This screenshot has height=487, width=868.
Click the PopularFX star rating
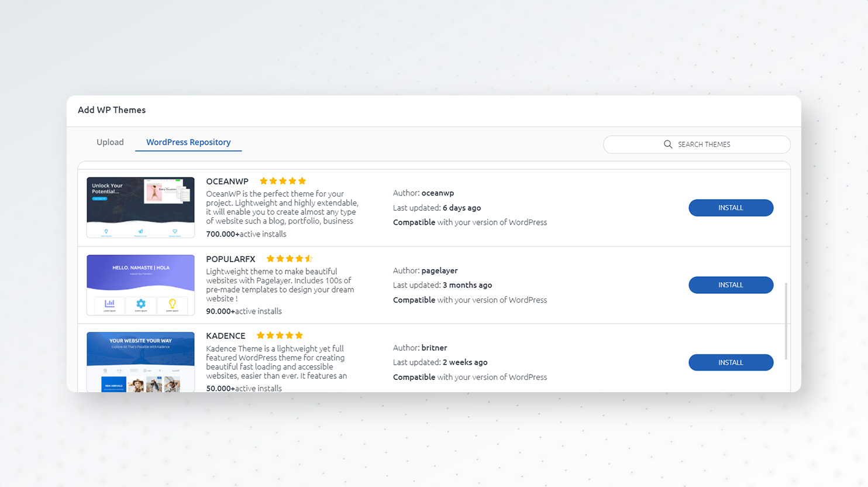(x=290, y=258)
